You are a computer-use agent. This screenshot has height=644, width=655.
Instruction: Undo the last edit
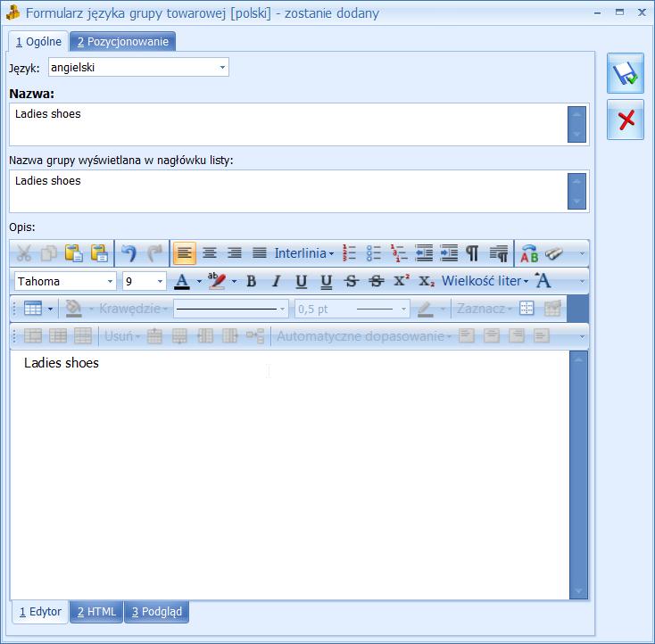129,253
